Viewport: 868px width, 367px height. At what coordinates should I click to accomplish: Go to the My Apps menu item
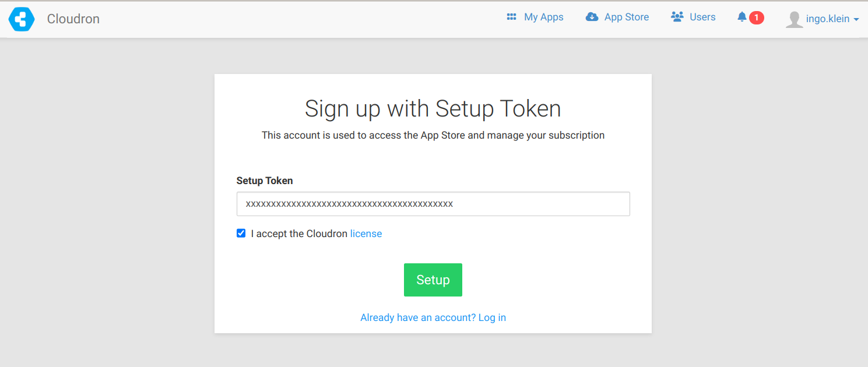coord(535,17)
